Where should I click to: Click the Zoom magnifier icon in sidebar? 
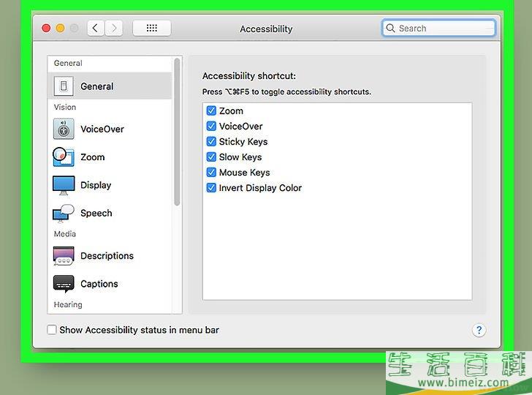[64, 157]
